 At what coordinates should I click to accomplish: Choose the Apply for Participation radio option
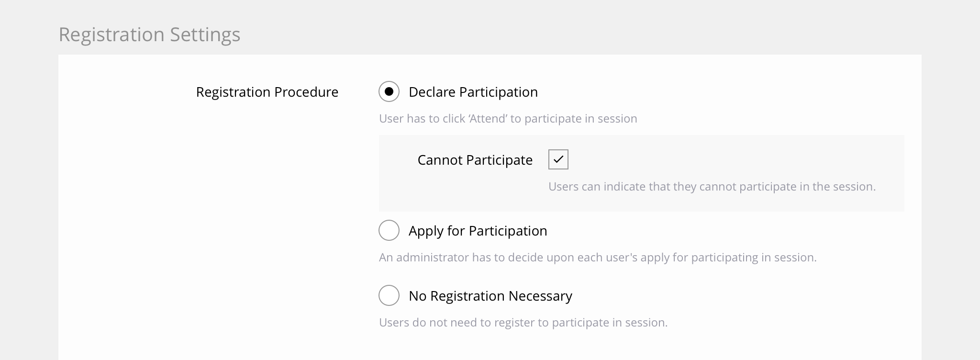pyautogui.click(x=389, y=230)
